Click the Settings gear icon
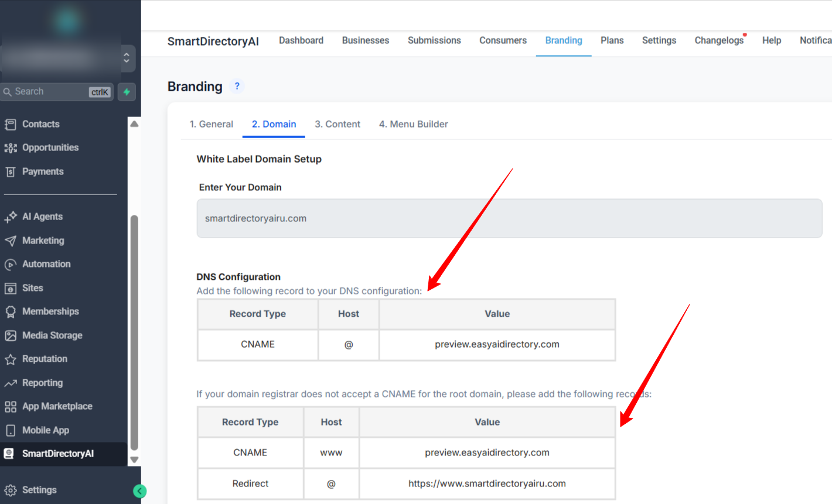Image resolution: width=832 pixels, height=504 pixels. (10, 490)
